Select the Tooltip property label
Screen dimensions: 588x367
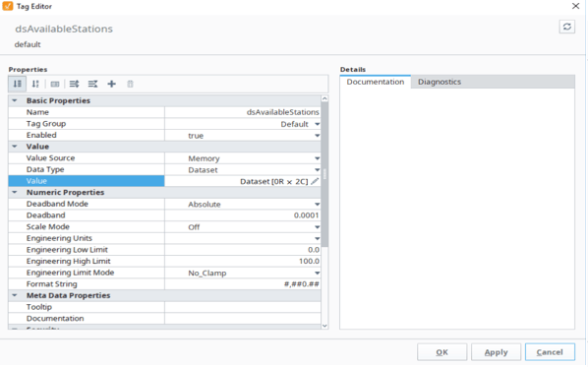(x=39, y=307)
